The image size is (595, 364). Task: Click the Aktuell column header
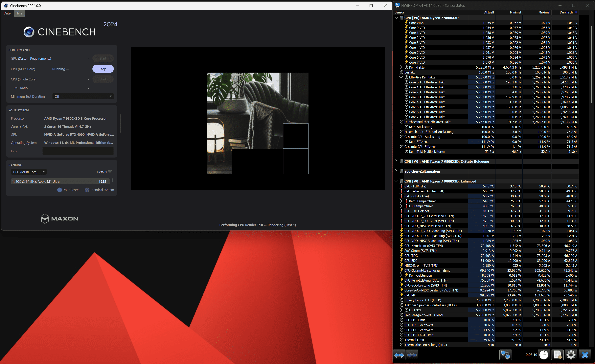pos(482,12)
